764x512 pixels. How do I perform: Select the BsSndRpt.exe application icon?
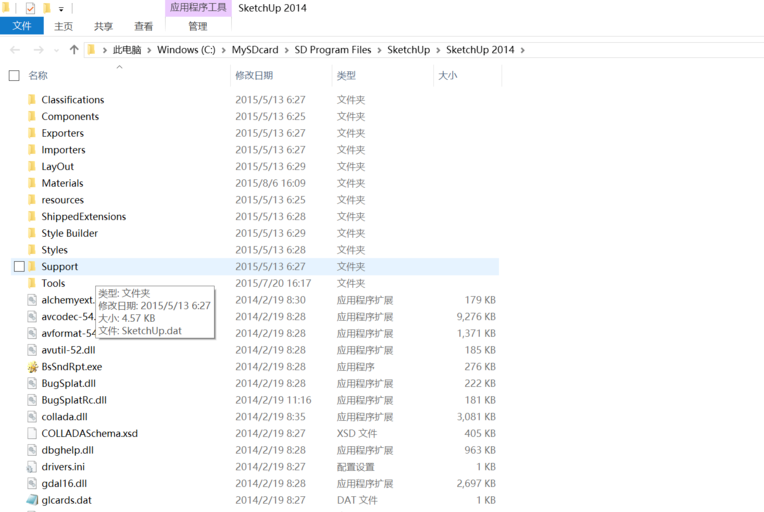(x=32, y=367)
